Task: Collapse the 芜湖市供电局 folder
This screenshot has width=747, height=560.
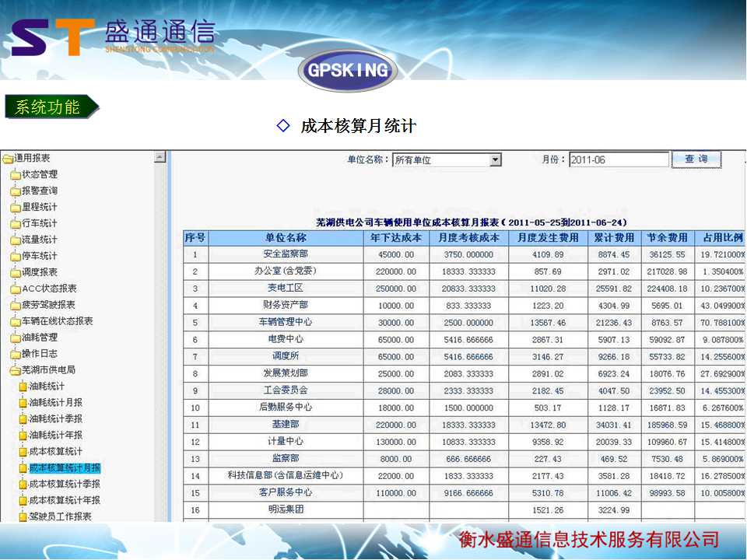Action: click(x=16, y=371)
